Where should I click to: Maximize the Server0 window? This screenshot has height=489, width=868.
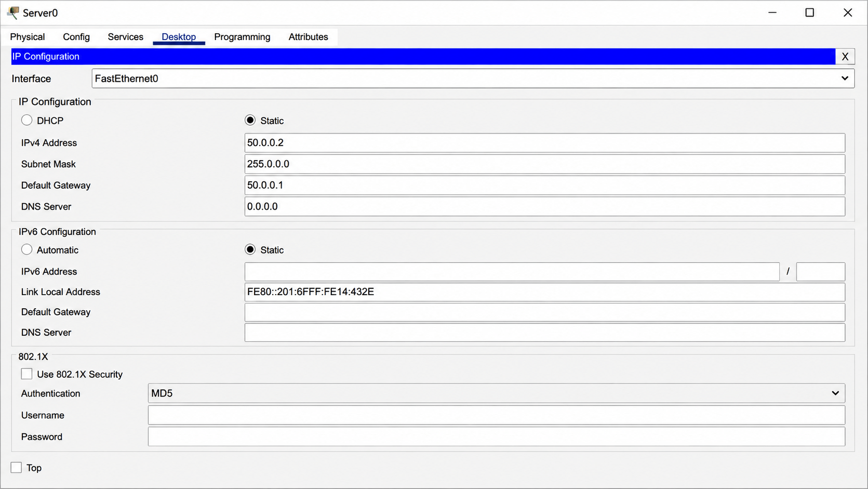(x=809, y=12)
